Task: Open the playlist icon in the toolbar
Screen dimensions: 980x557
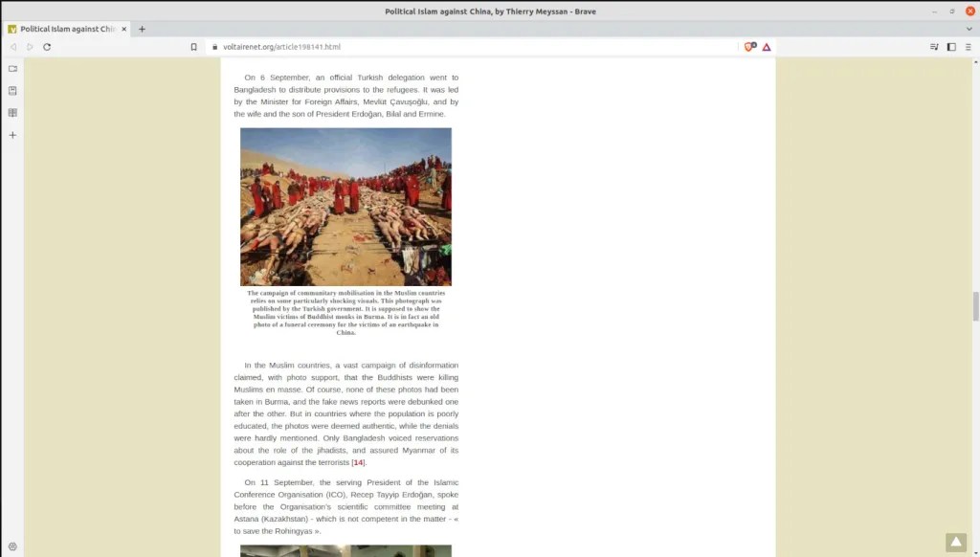Action: pos(934,46)
